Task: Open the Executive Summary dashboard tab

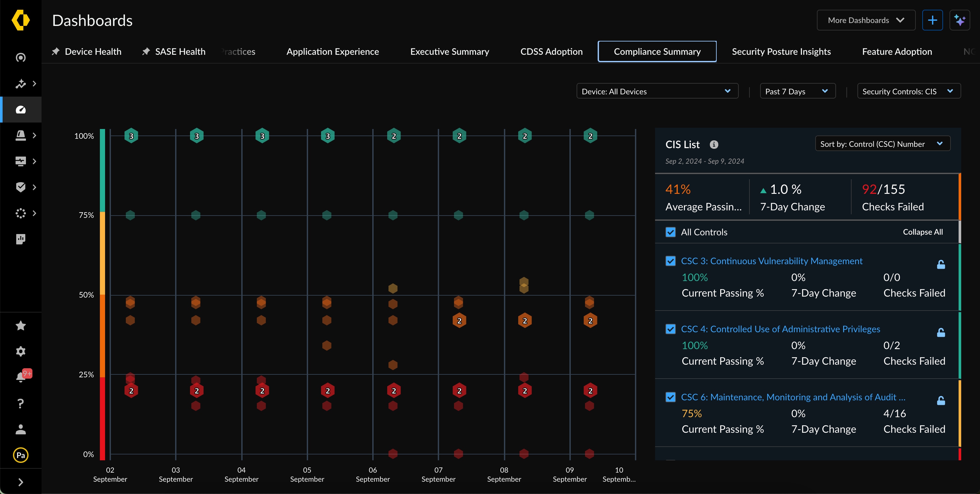Action: 449,51
